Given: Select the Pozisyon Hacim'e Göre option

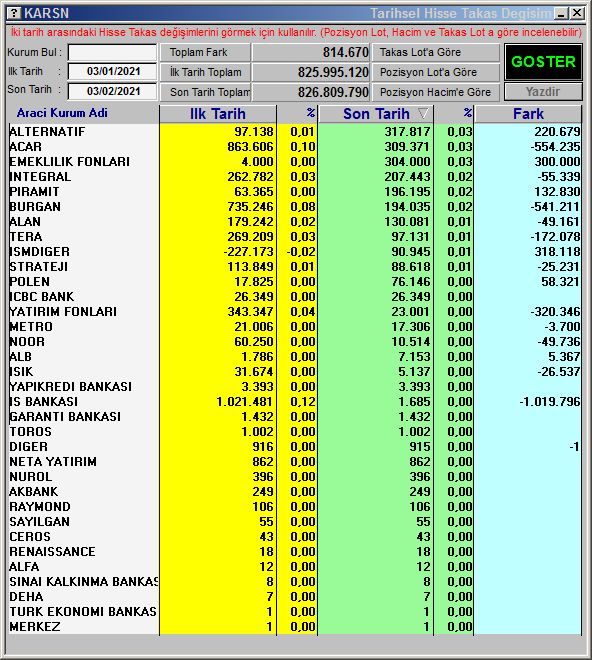Looking at the screenshot, I should (436, 92).
